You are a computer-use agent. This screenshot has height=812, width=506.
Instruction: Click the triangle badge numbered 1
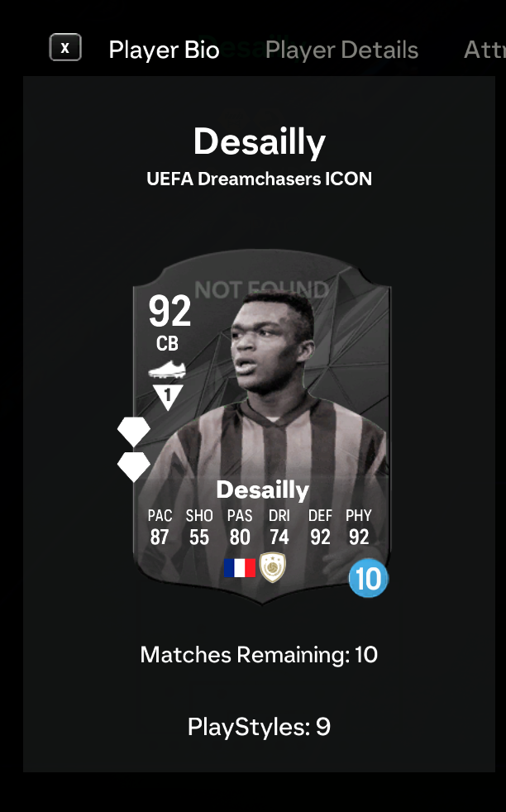[x=167, y=397]
